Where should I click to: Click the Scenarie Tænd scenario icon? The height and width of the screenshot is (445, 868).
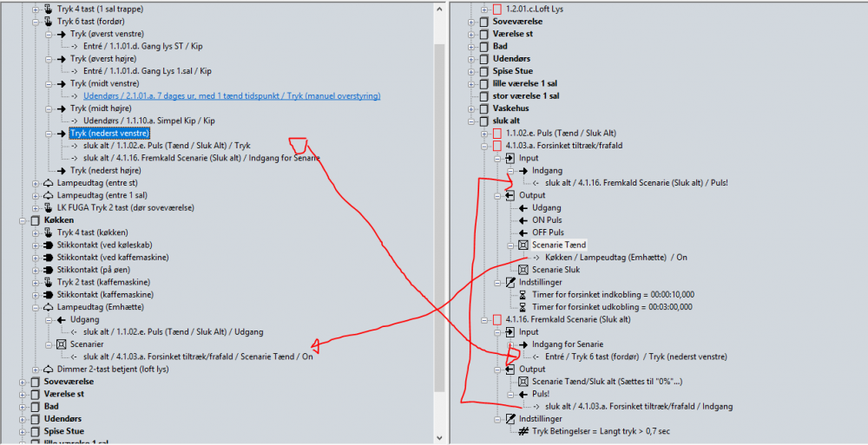tap(523, 245)
